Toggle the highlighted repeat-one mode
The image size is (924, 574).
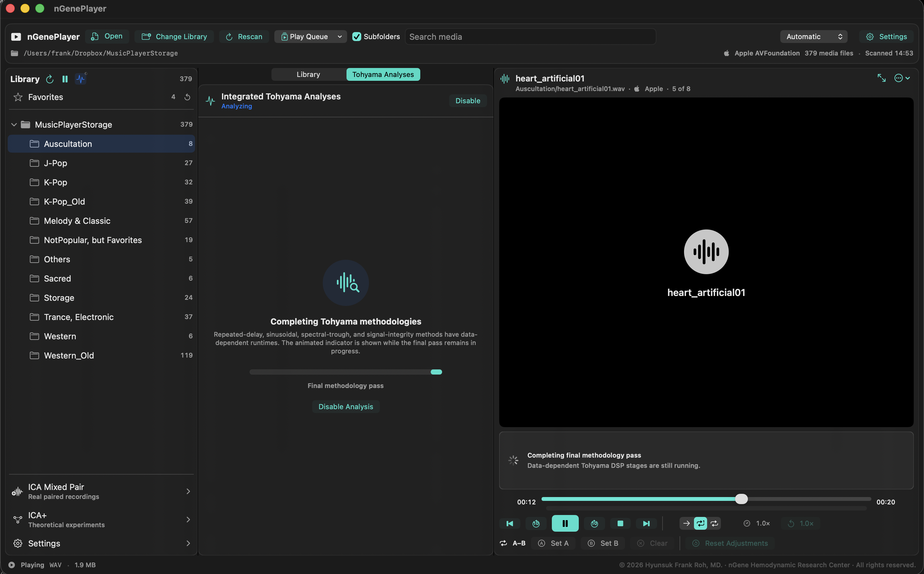(x=700, y=524)
